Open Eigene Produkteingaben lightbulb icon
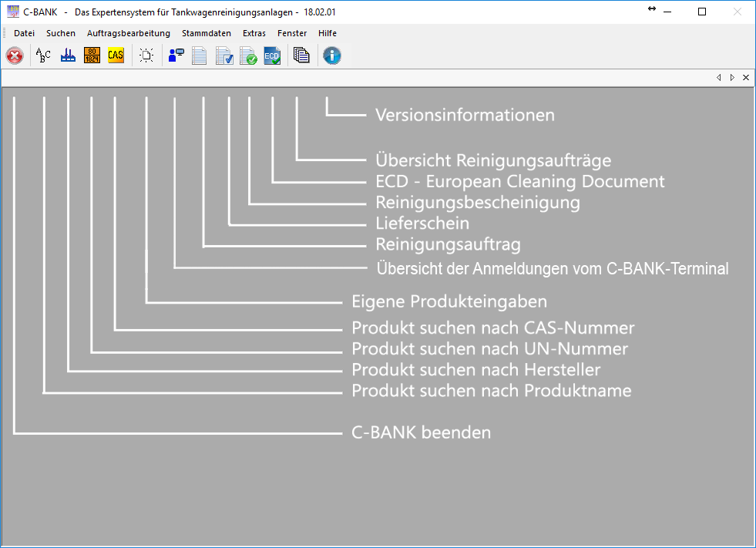The height and width of the screenshot is (548, 756). 146,55
